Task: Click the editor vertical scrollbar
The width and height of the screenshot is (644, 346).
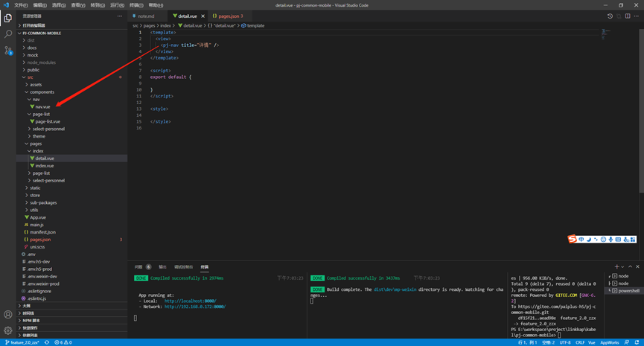Action: point(642,111)
